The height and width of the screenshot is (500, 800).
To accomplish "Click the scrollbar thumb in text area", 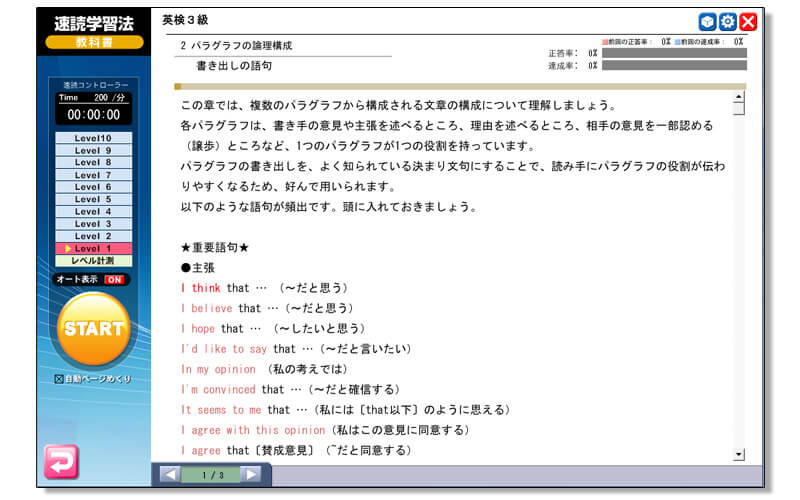I will (738, 109).
